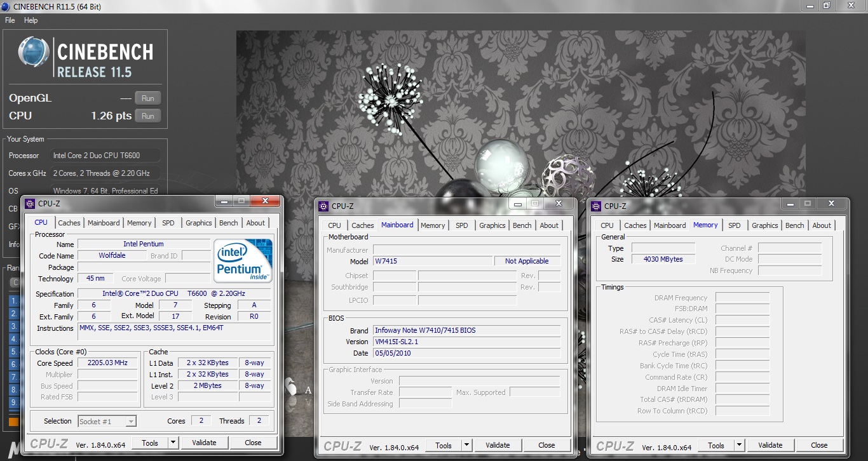Viewport: 868px width, 461px height.
Task: Close the first CPU-Z window with red X
Action: [265, 201]
